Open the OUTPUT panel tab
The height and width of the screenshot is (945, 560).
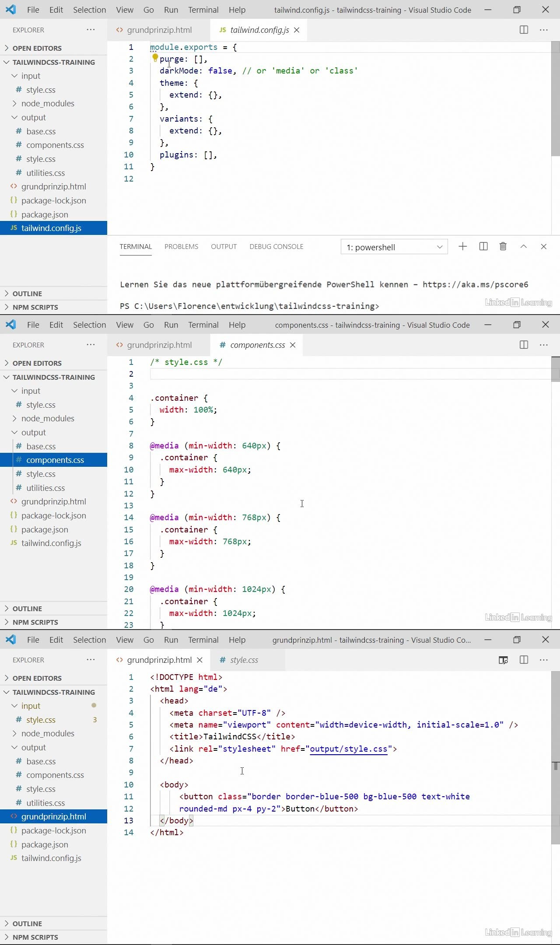(x=224, y=247)
